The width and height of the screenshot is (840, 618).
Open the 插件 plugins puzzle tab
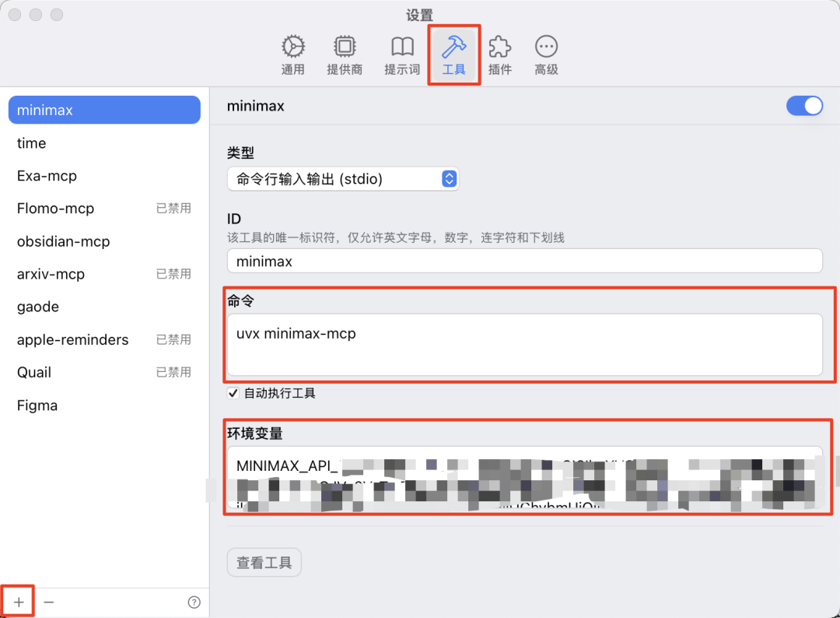[500, 55]
